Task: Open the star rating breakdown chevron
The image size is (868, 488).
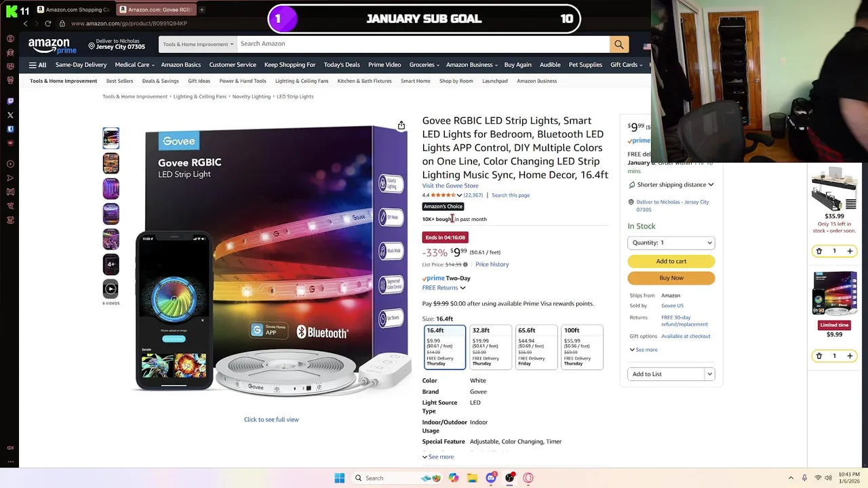Action: 459,195
